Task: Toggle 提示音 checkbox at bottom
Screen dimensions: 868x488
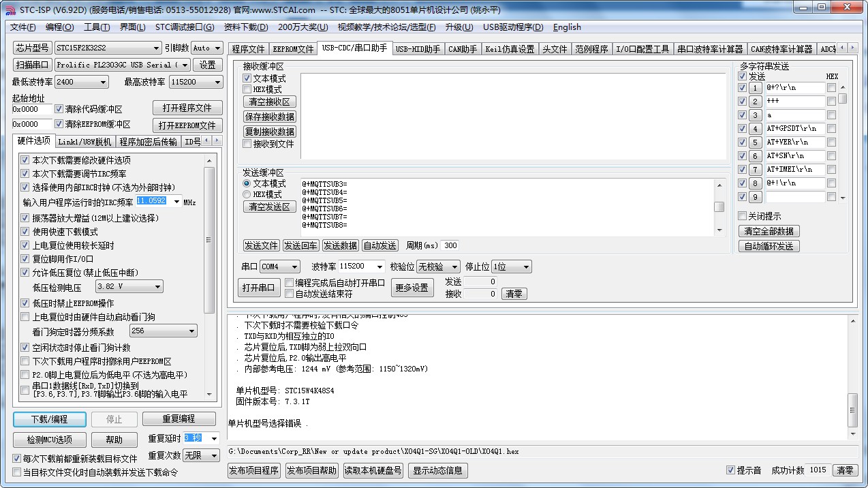Action: pyautogui.click(x=730, y=470)
